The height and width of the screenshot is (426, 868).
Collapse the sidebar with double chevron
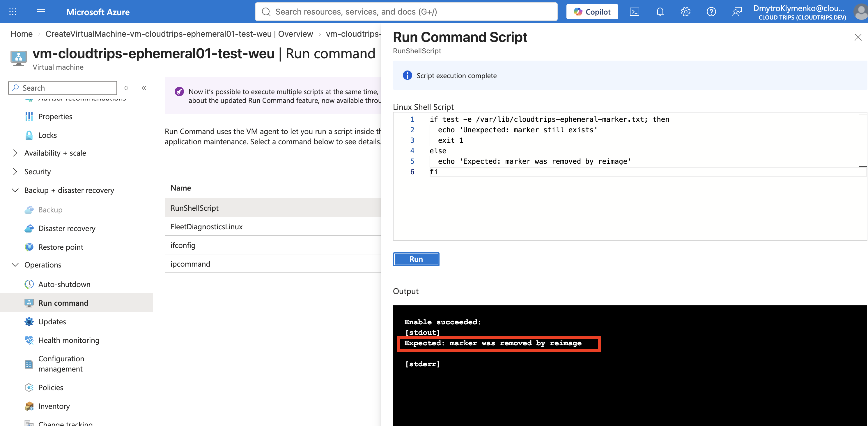(x=144, y=88)
